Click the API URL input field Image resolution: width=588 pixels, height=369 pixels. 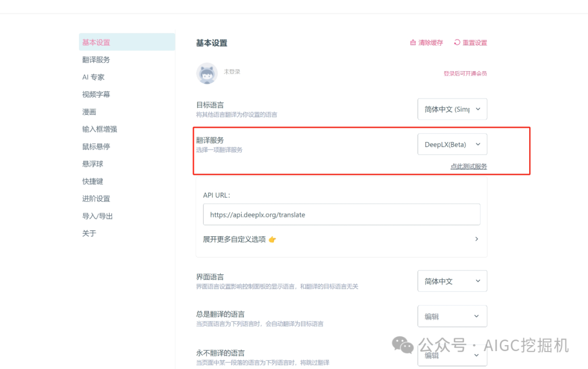(x=342, y=214)
